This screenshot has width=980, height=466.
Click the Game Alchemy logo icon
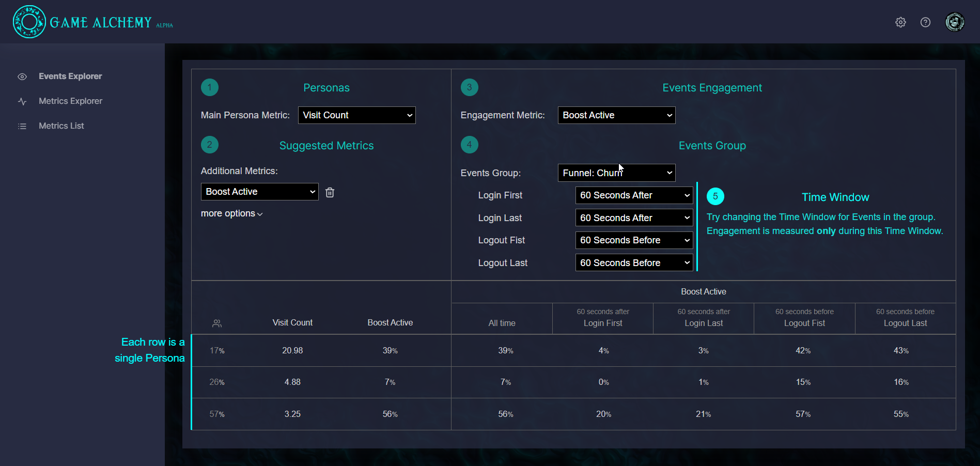29,22
